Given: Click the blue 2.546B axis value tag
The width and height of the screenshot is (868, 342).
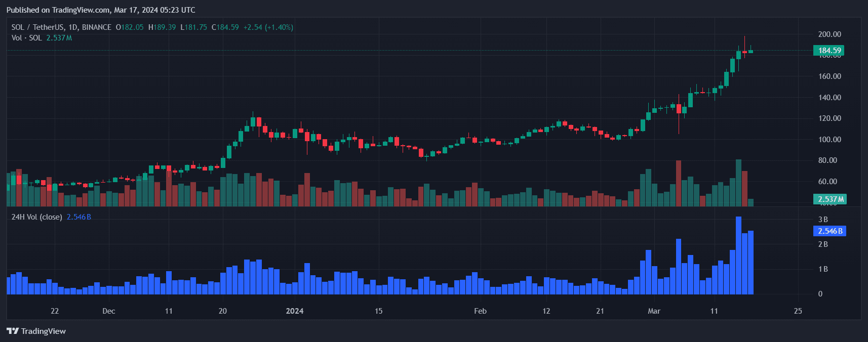Looking at the screenshot, I should 830,231.
